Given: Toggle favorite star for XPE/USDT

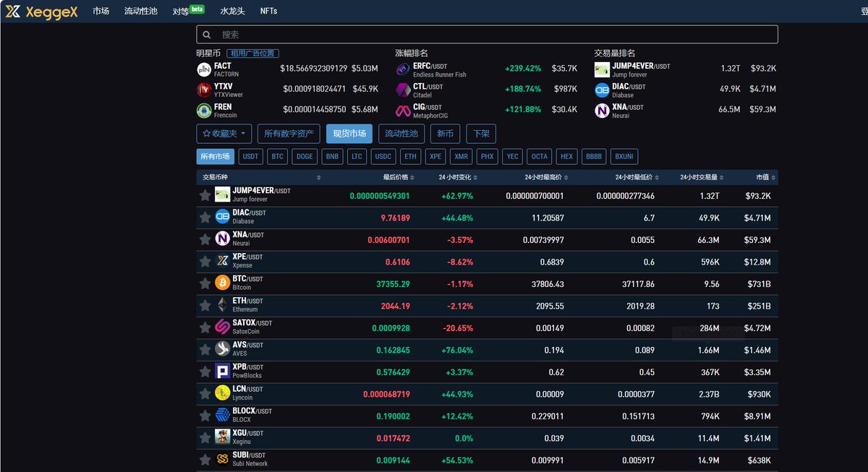Looking at the screenshot, I should point(205,261).
